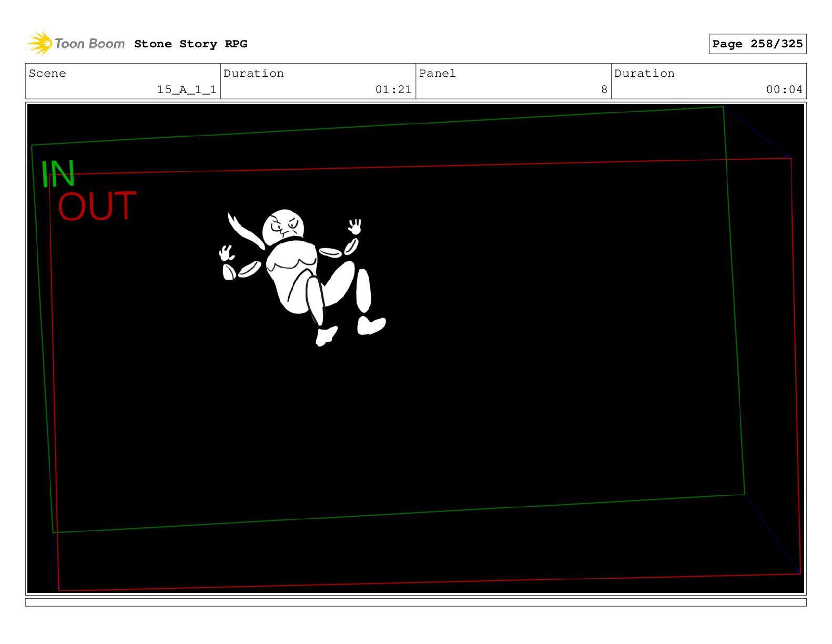Click the scene duration value '01:21'

(x=393, y=90)
